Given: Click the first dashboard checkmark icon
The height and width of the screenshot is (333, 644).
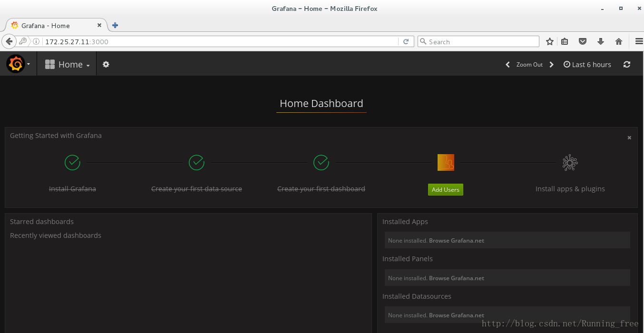Looking at the screenshot, I should pos(321,162).
